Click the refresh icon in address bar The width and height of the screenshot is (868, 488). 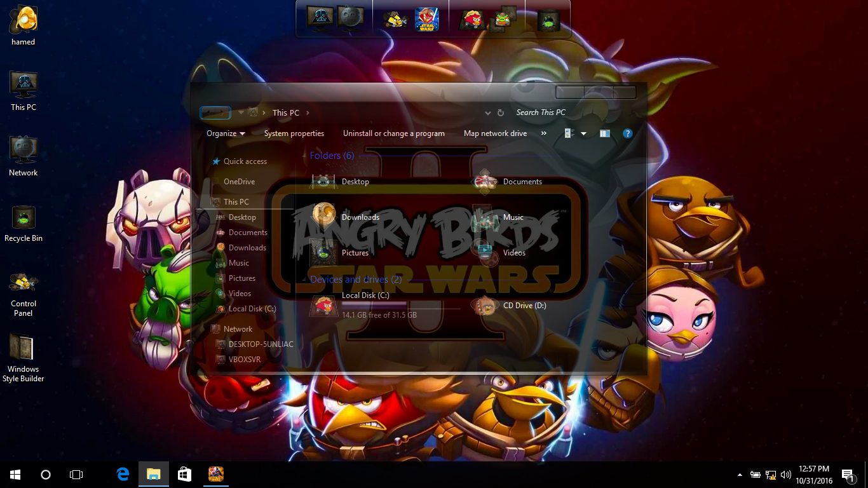pyautogui.click(x=501, y=112)
